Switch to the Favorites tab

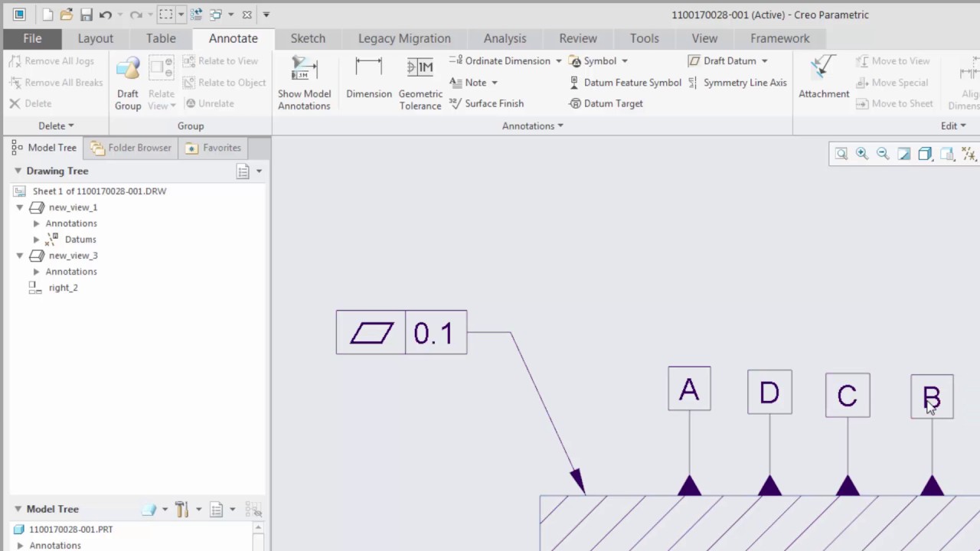point(213,148)
